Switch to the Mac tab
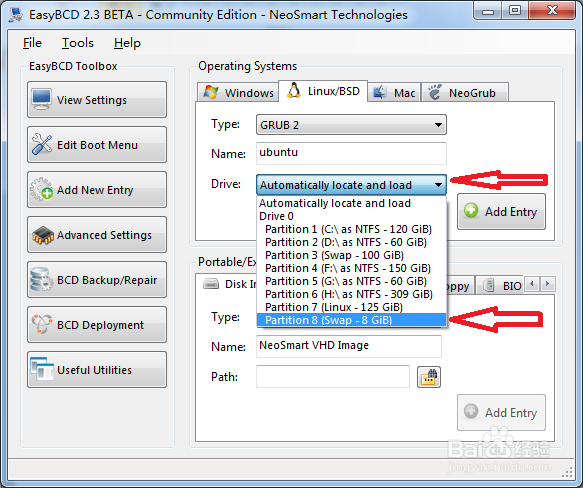This screenshot has height=488, width=583. 394,92
